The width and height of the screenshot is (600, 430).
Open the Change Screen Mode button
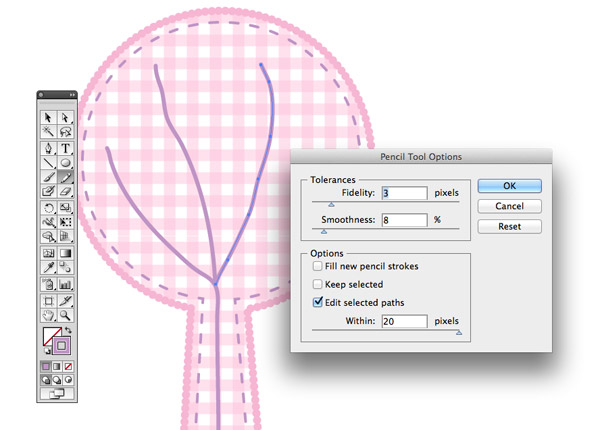[57, 393]
